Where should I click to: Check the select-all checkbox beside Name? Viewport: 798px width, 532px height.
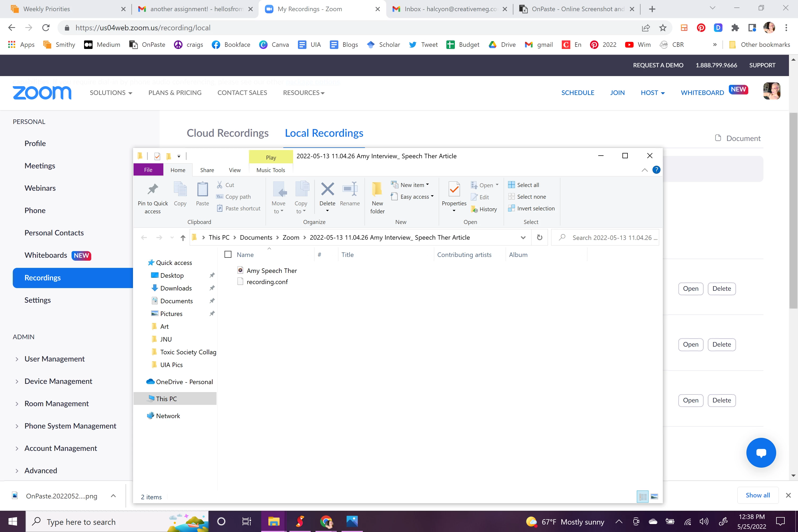(228, 255)
